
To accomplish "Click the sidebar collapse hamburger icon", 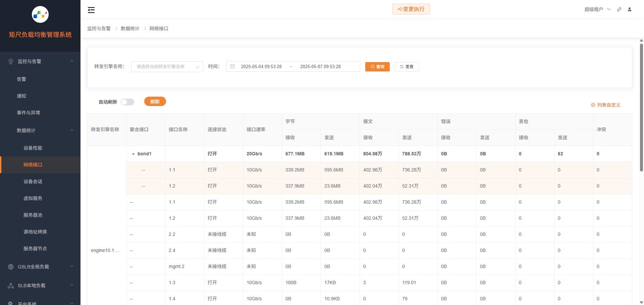I will (x=91, y=10).
